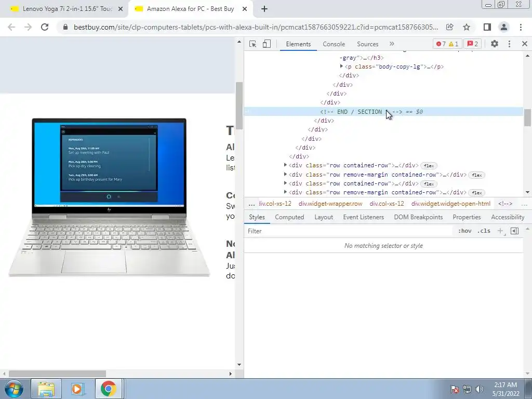The image size is (532, 399).
Task: Open the Layout tab
Action: [x=324, y=217]
